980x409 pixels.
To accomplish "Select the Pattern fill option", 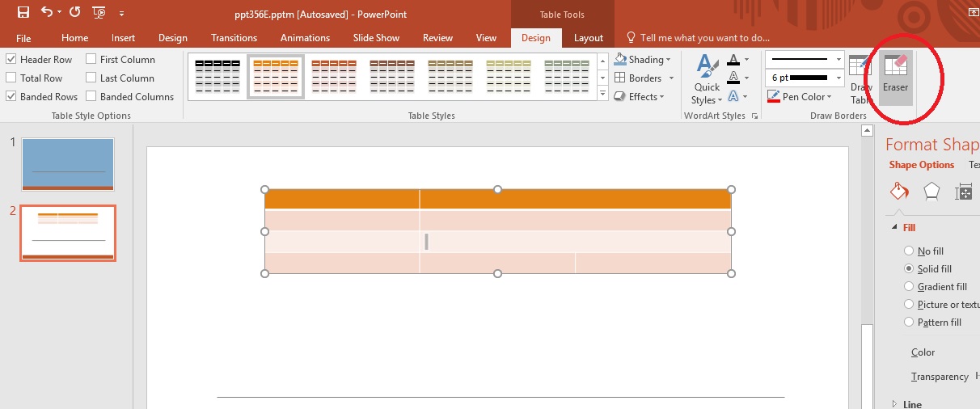I will pyautogui.click(x=909, y=323).
